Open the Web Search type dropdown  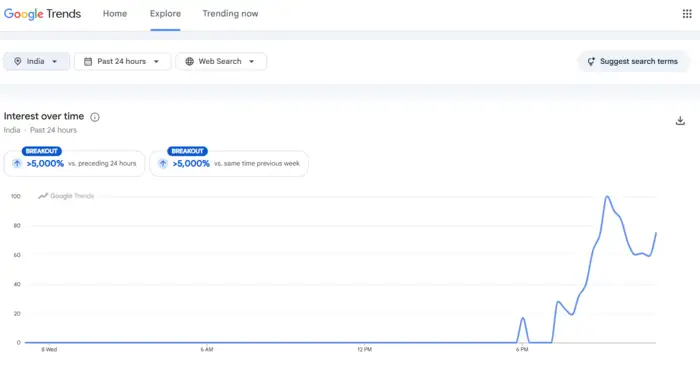click(221, 62)
